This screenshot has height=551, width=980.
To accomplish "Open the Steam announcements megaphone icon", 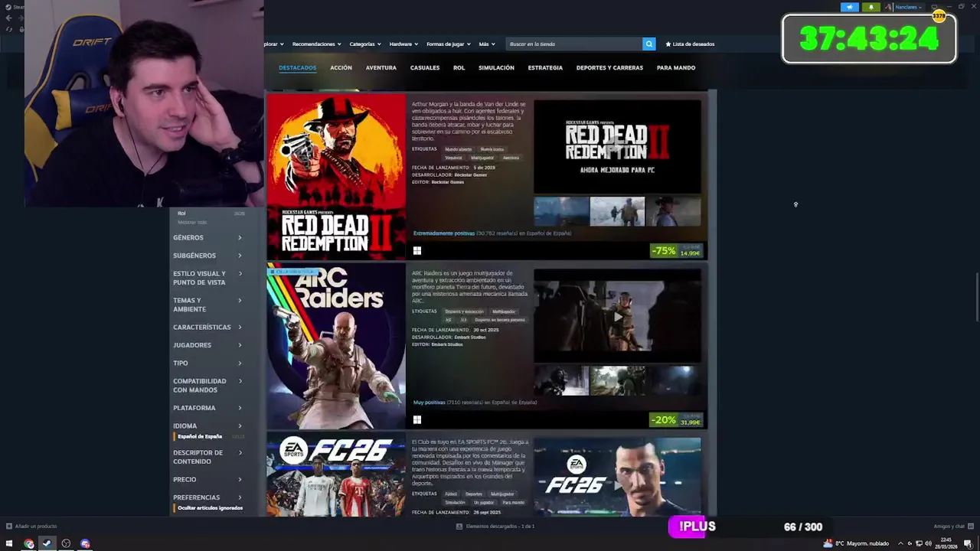I will (850, 7).
